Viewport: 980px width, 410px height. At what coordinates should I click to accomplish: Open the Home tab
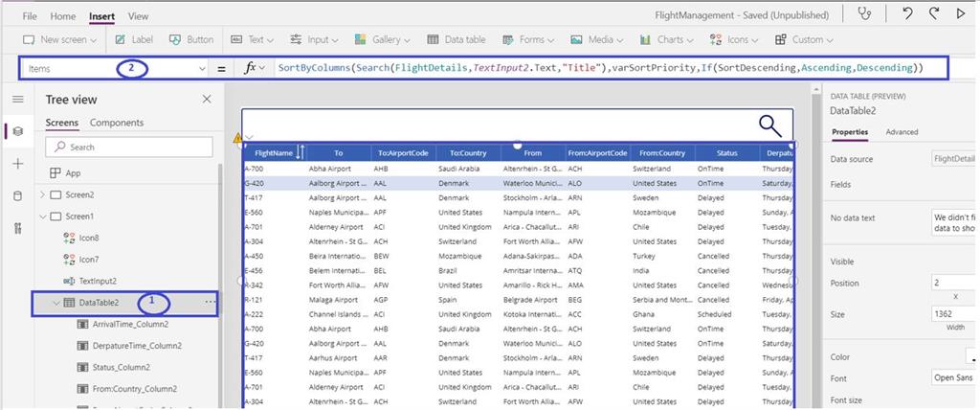(x=62, y=16)
